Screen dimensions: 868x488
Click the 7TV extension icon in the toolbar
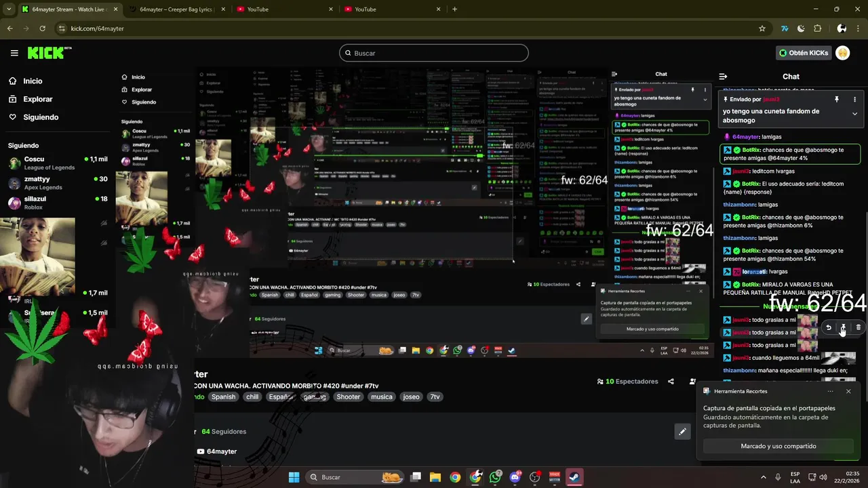click(785, 28)
